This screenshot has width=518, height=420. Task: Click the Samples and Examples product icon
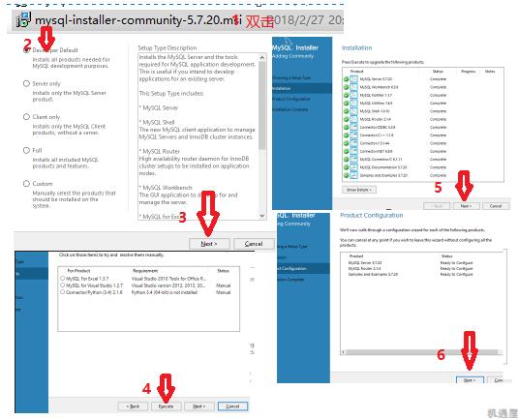353,175
